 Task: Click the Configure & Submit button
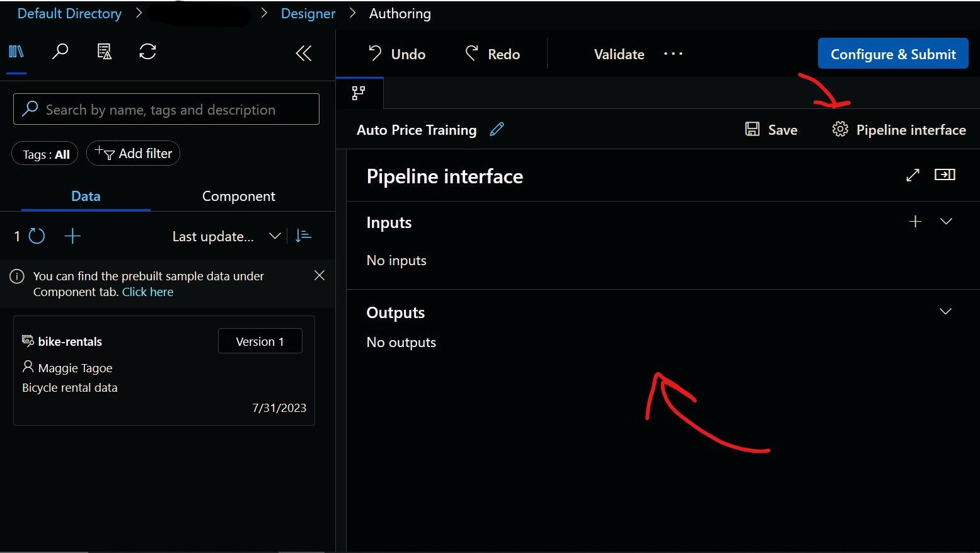click(893, 54)
